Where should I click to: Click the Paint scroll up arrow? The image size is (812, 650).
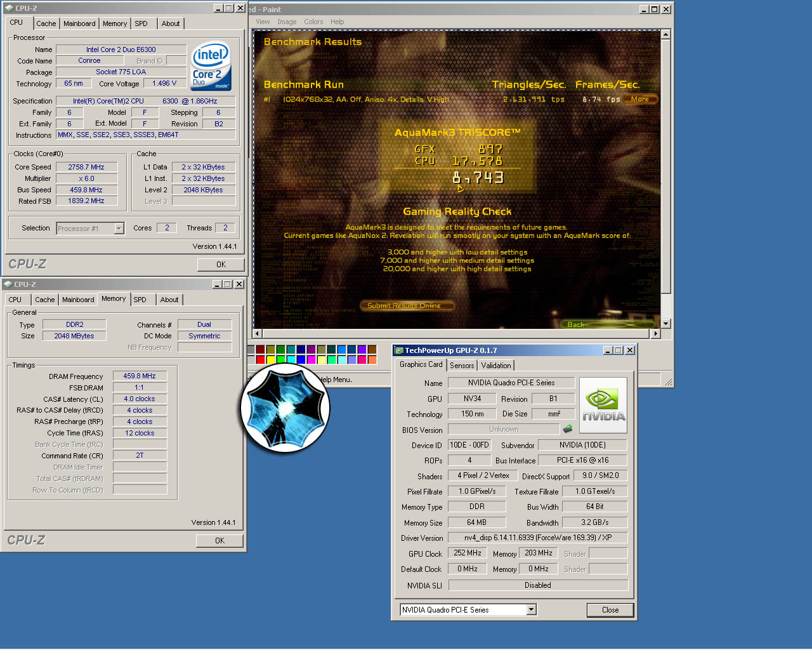pos(665,34)
